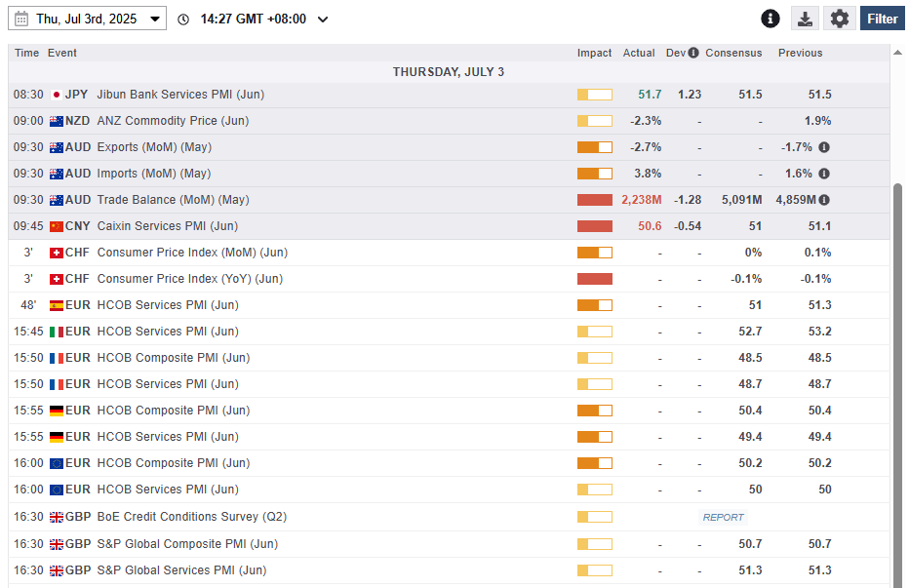Expand the Consumer Price Index (YoY) row
Screen dimensions: 909x588
pyautogui.click(x=189, y=279)
